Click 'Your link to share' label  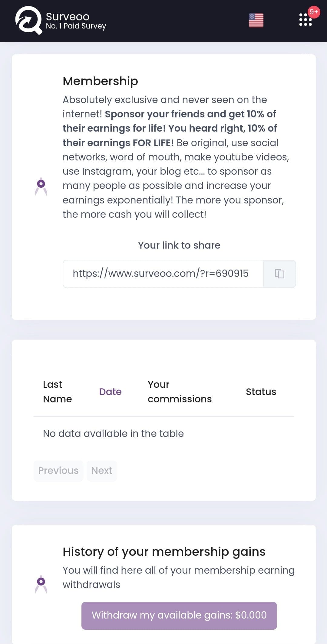(179, 245)
